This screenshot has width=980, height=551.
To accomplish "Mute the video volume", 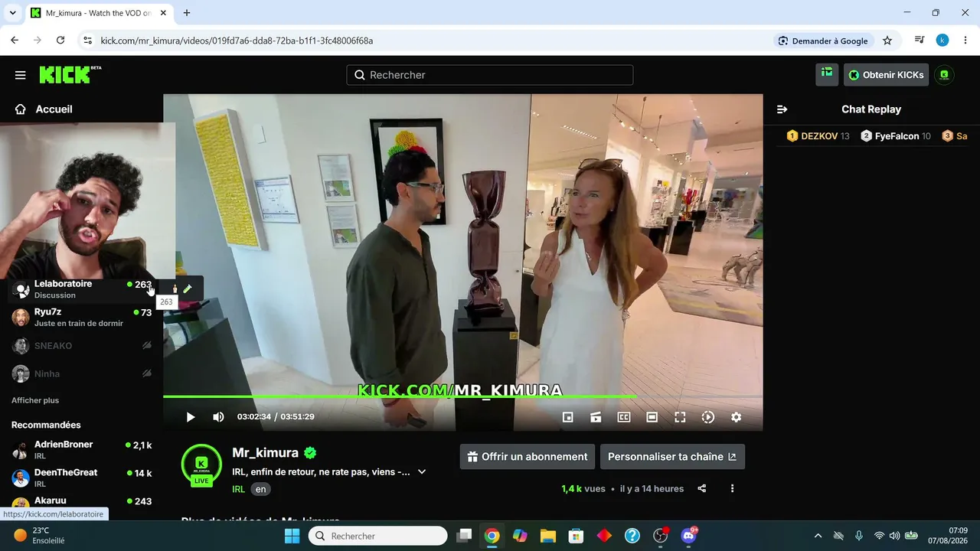I will (218, 417).
